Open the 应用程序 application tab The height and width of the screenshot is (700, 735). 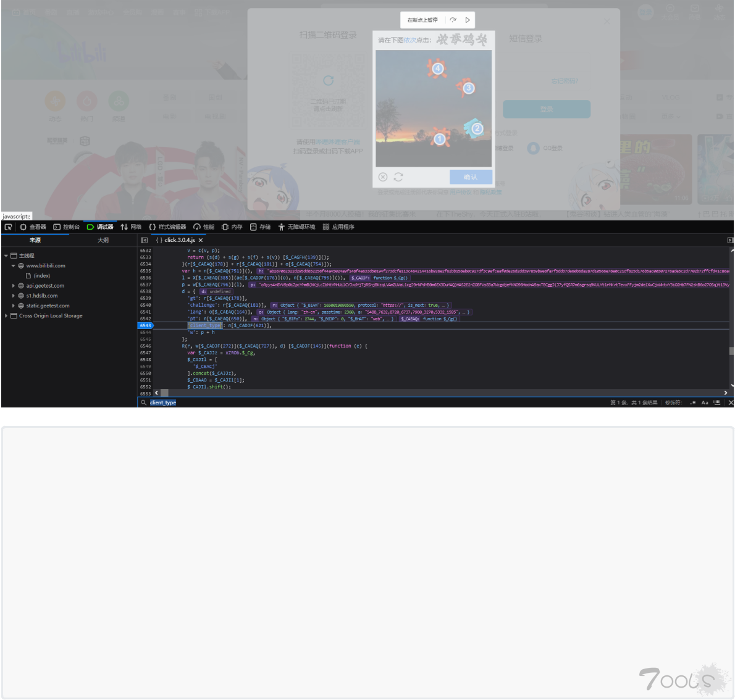coord(338,227)
